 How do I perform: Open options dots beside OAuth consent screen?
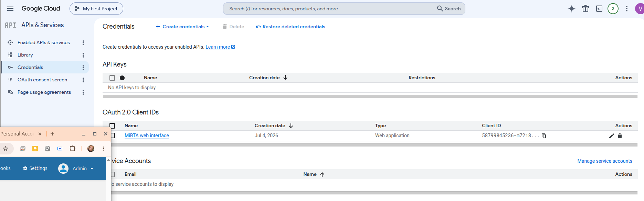[83, 80]
